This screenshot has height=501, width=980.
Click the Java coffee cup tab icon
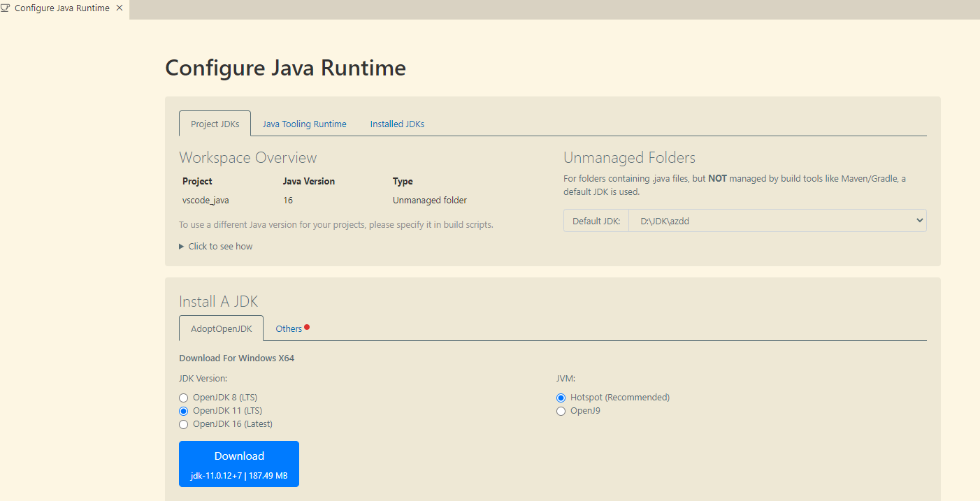tap(6, 8)
